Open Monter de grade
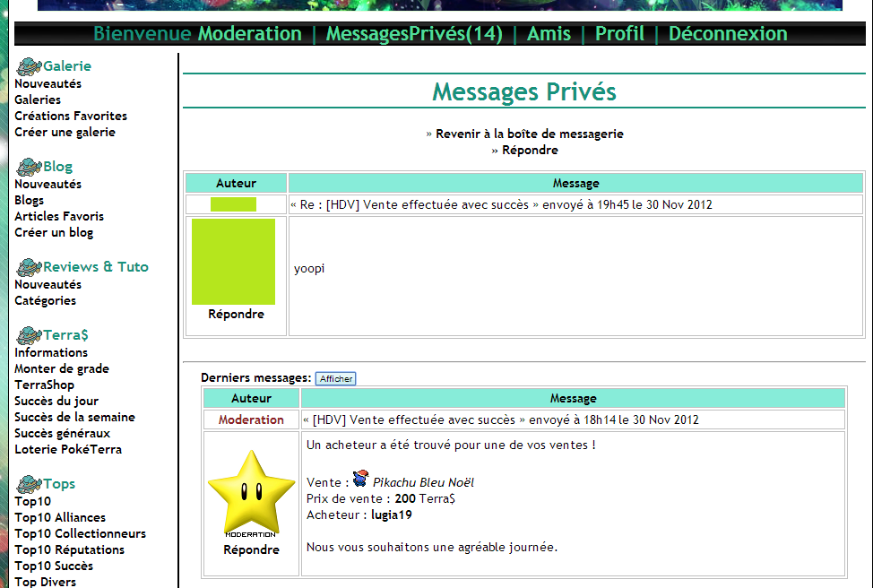 point(62,368)
